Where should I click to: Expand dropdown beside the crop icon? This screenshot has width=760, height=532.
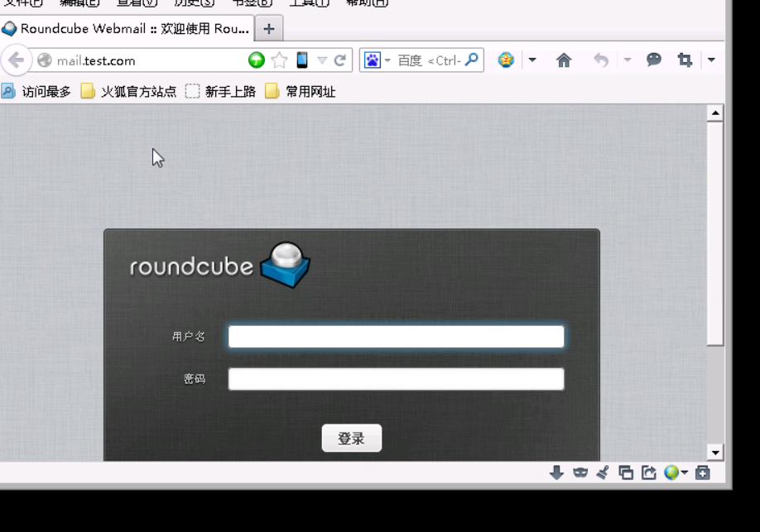click(x=711, y=60)
